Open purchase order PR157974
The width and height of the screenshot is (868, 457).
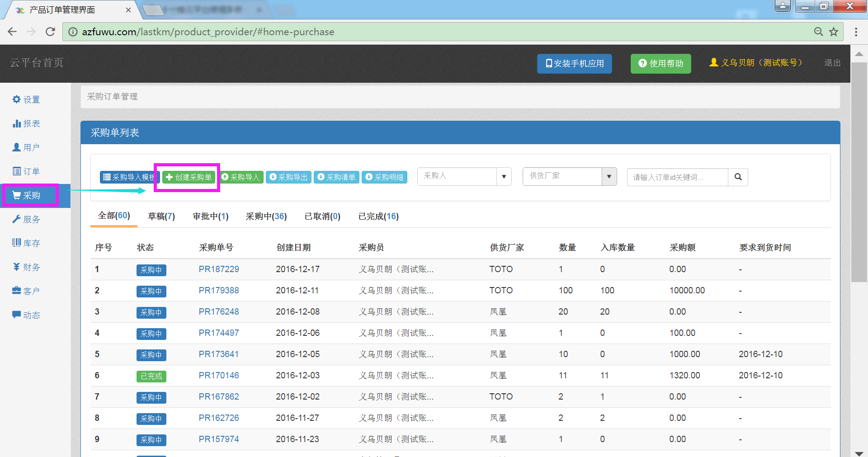click(219, 439)
